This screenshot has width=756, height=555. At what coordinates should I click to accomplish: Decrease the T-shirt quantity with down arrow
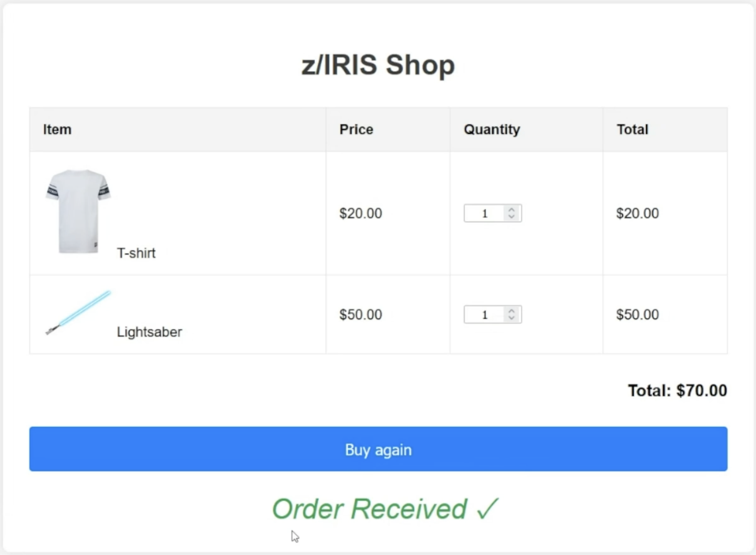[511, 217]
